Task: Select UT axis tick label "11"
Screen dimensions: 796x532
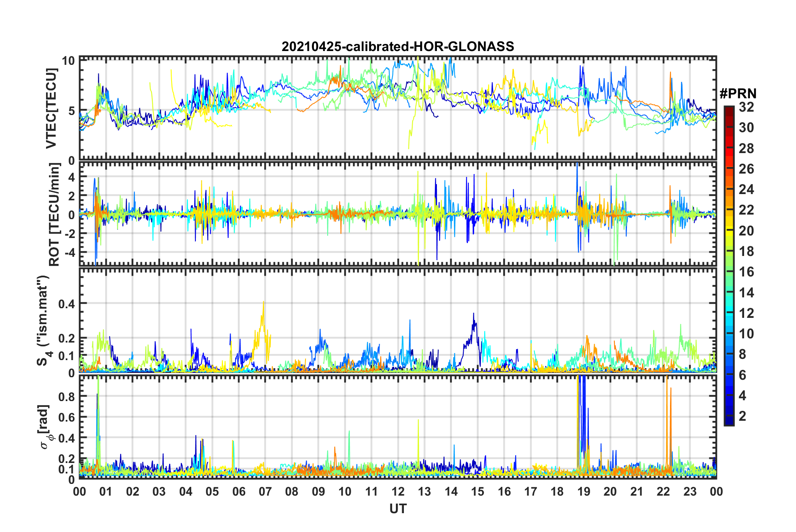Action: pos(372,491)
